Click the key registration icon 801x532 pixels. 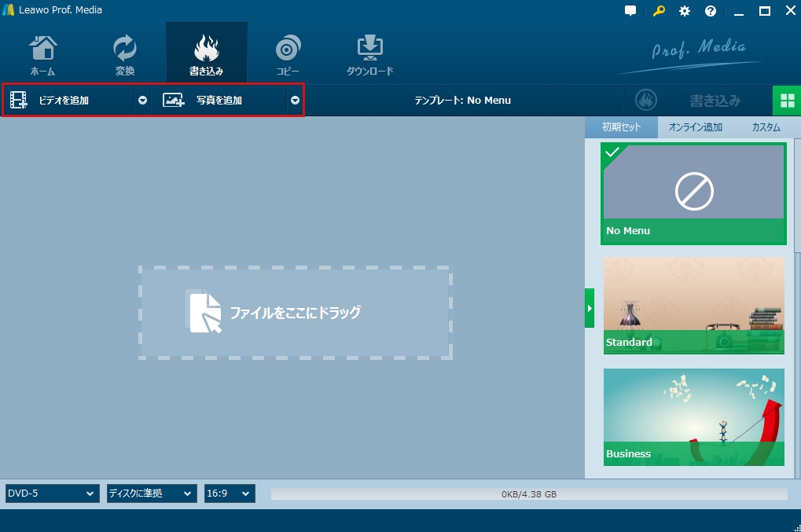pyautogui.click(x=658, y=11)
